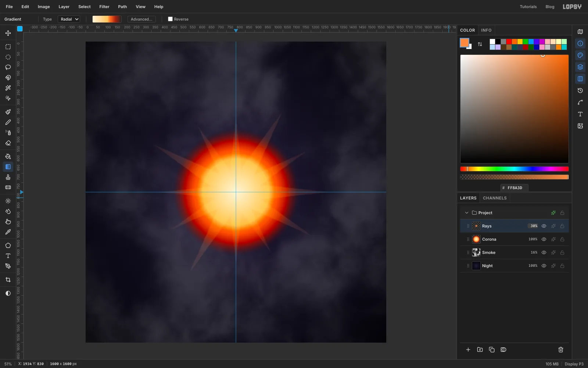Screen dimensions: 588x368
Task: Open the Smoke layer 16% opacity
Action: pos(534,252)
